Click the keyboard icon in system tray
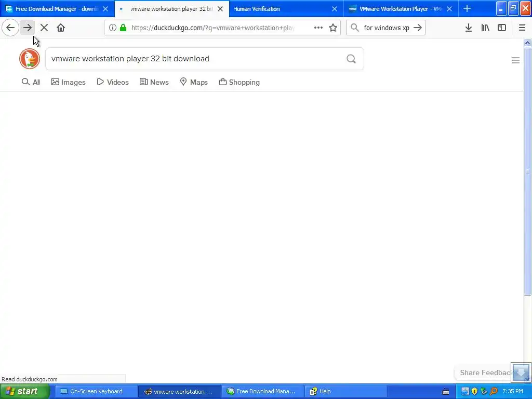 click(446, 392)
